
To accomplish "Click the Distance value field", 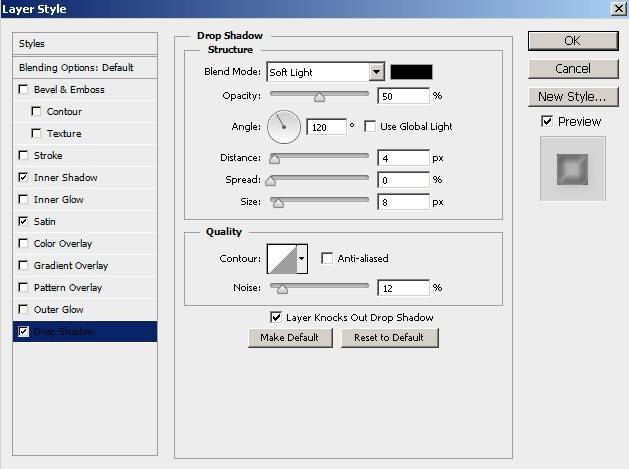I will pyautogui.click(x=404, y=158).
